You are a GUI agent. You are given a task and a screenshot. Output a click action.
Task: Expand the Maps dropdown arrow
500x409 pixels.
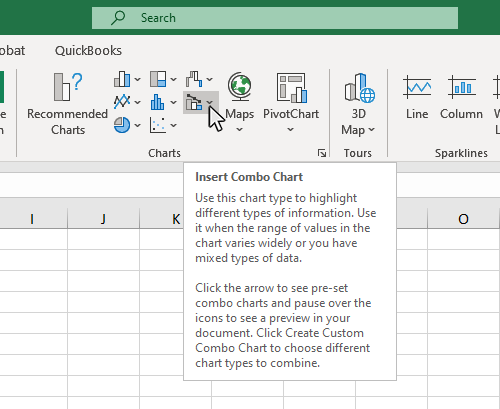240,129
